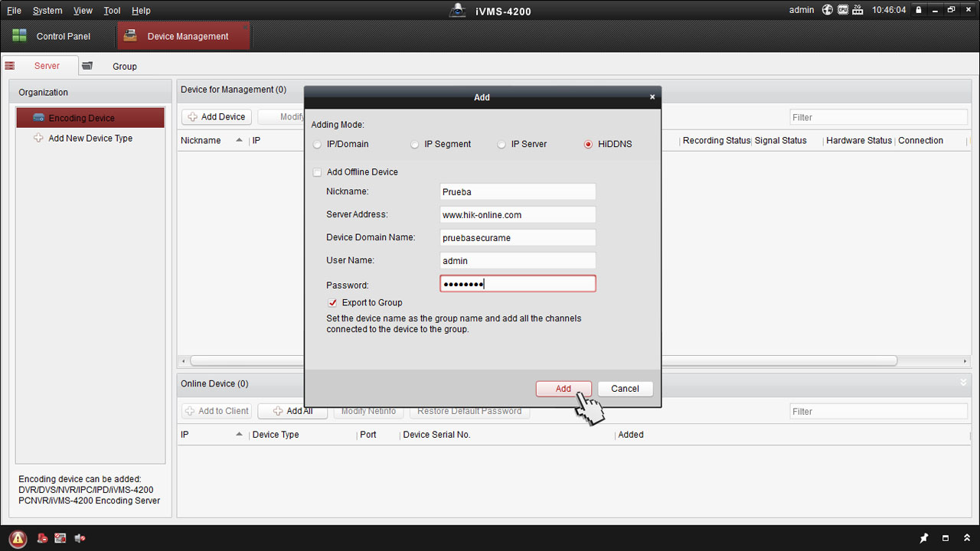Open the Tool menu

coord(112,11)
